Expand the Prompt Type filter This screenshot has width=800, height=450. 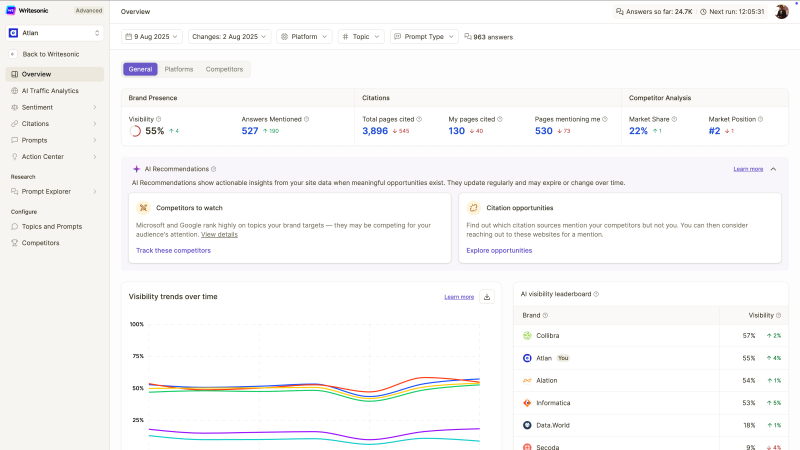(x=424, y=37)
